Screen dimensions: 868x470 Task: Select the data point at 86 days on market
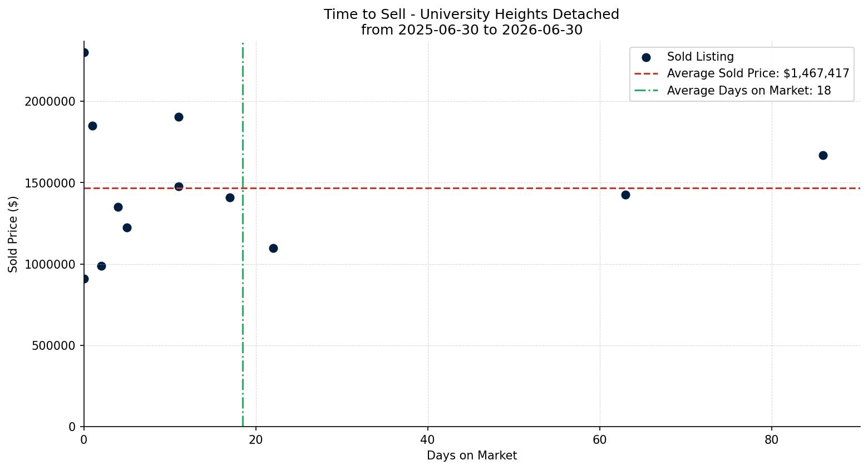point(823,155)
